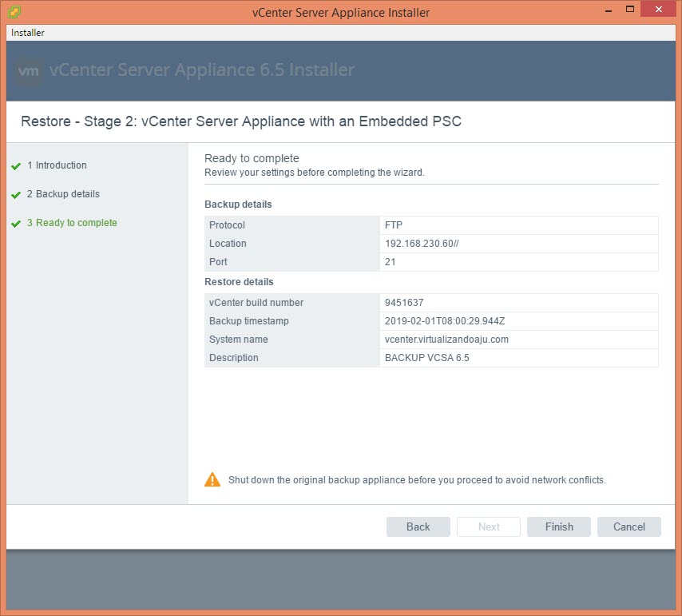The height and width of the screenshot is (616, 682).
Task: Click the Location value 192.168.230.60
Action: tap(419, 244)
